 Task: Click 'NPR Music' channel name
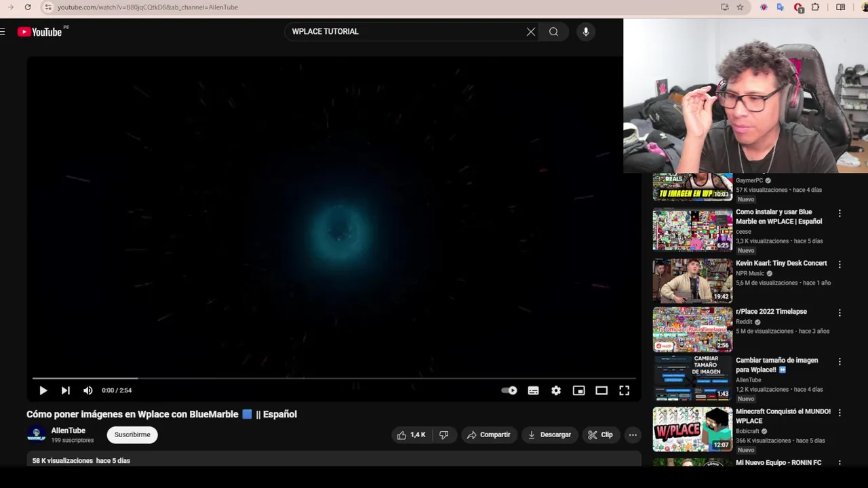coord(750,274)
